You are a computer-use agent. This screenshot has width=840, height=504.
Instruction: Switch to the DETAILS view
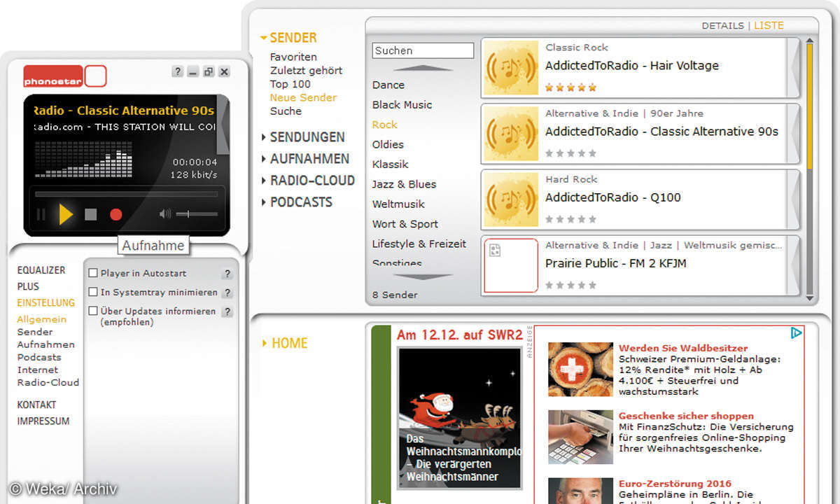(x=722, y=26)
